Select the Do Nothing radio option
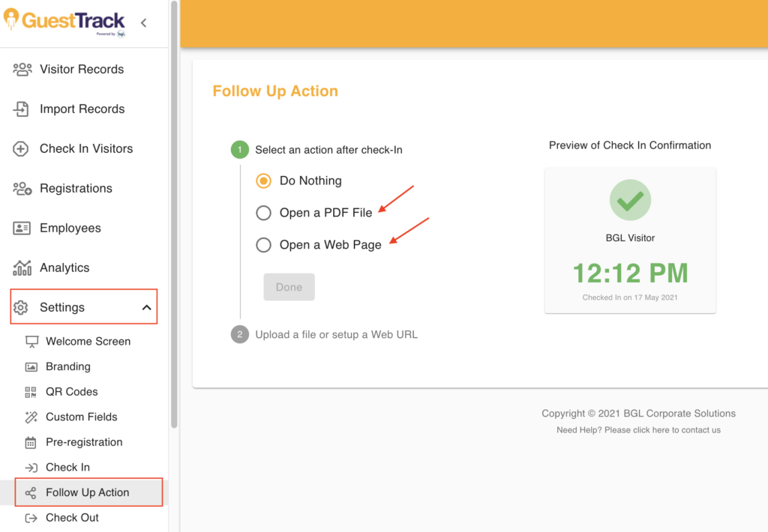 point(263,181)
